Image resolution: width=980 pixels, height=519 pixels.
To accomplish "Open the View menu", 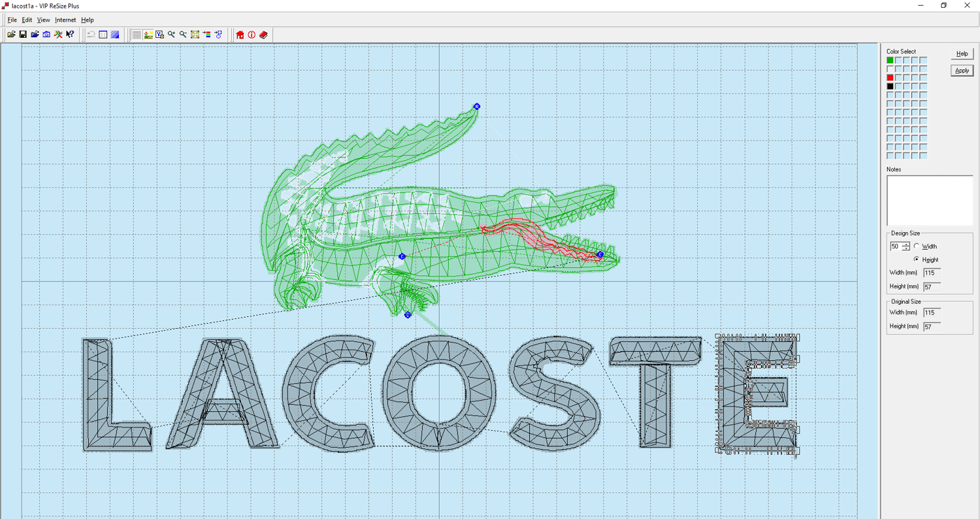I will point(43,20).
